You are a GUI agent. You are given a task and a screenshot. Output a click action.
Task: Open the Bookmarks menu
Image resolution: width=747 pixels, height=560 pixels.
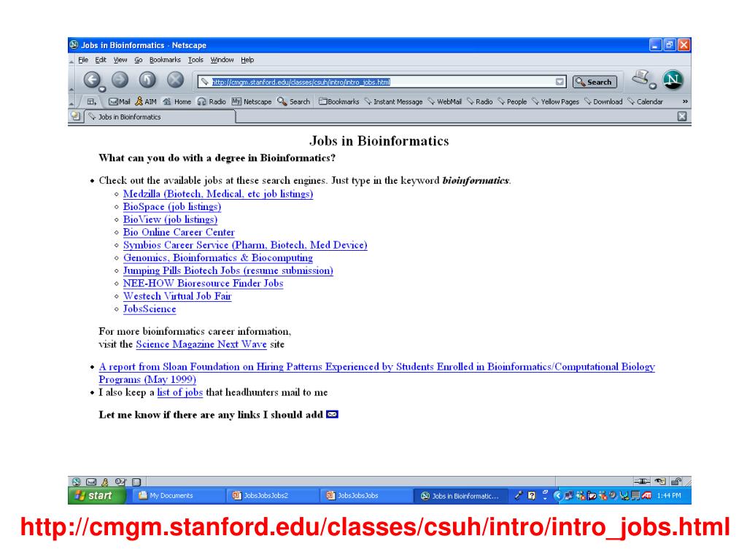click(165, 60)
